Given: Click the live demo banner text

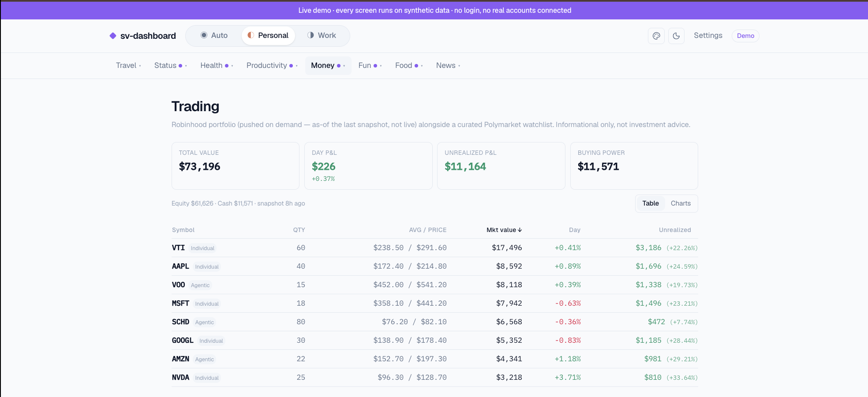Looking at the screenshot, I should coord(434,10).
